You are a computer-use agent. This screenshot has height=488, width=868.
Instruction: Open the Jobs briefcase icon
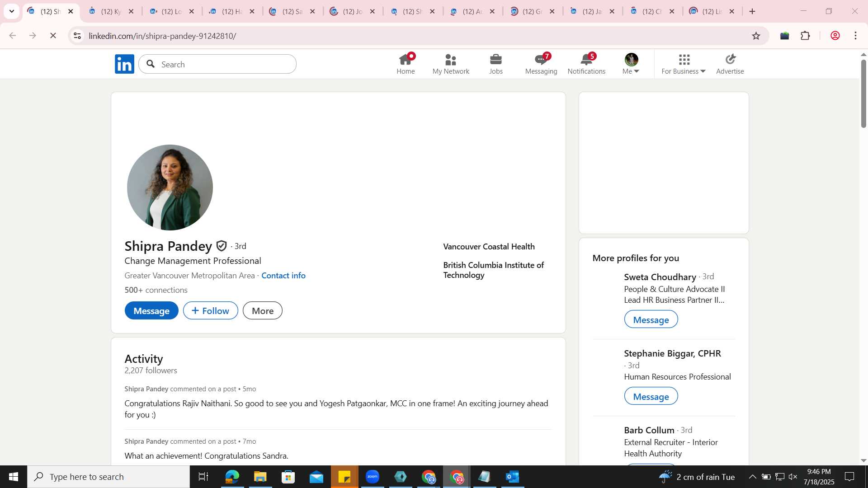tap(496, 64)
